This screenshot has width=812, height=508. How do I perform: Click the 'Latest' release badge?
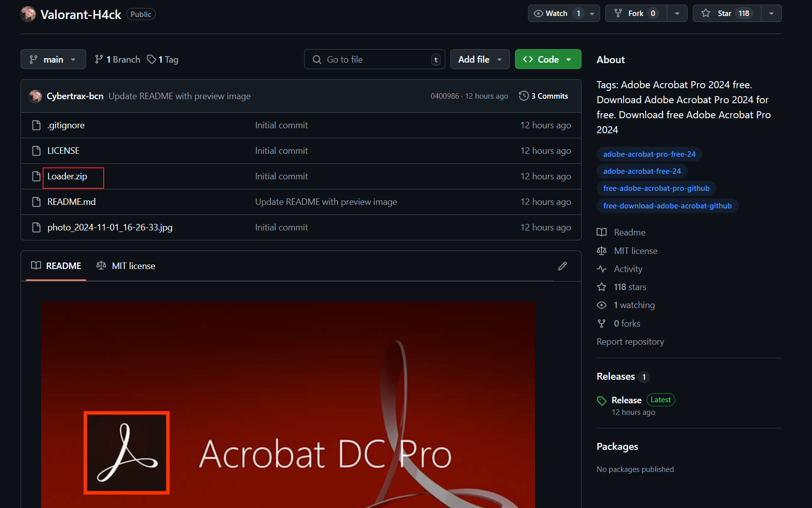(x=661, y=400)
